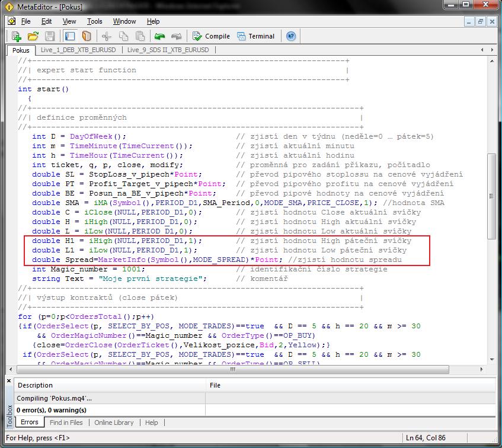The image size is (502, 448).
Task: Click the "DayOfWeek" function call in the code
Action: [91, 137]
